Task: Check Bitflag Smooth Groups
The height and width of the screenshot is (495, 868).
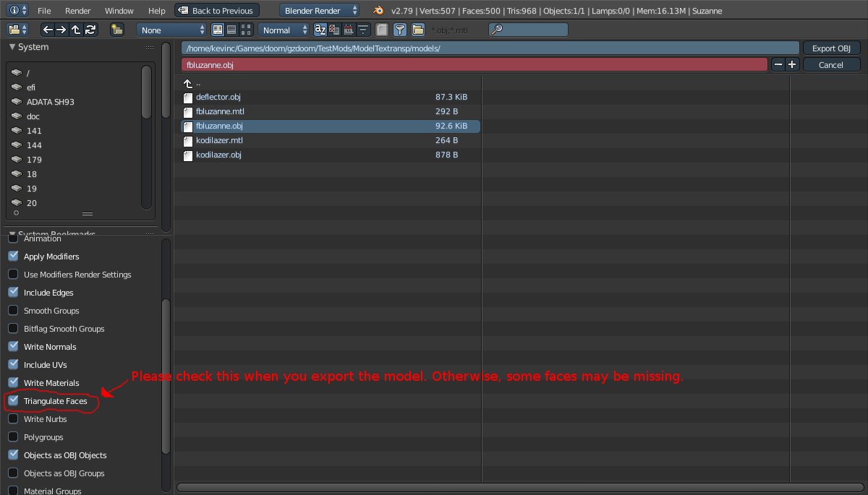Action: 13,328
